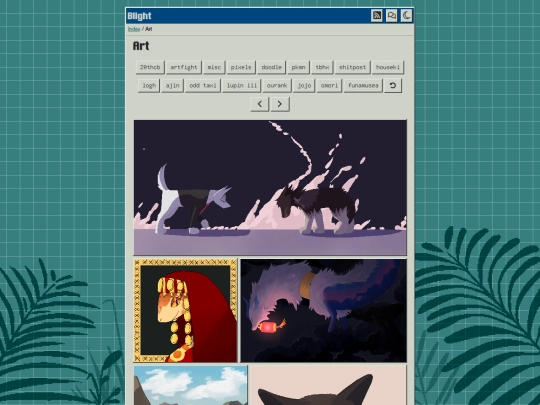Viewport: 540px width, 405px height.
Task: Choose the doodle tag button
Action: (272, 68)
